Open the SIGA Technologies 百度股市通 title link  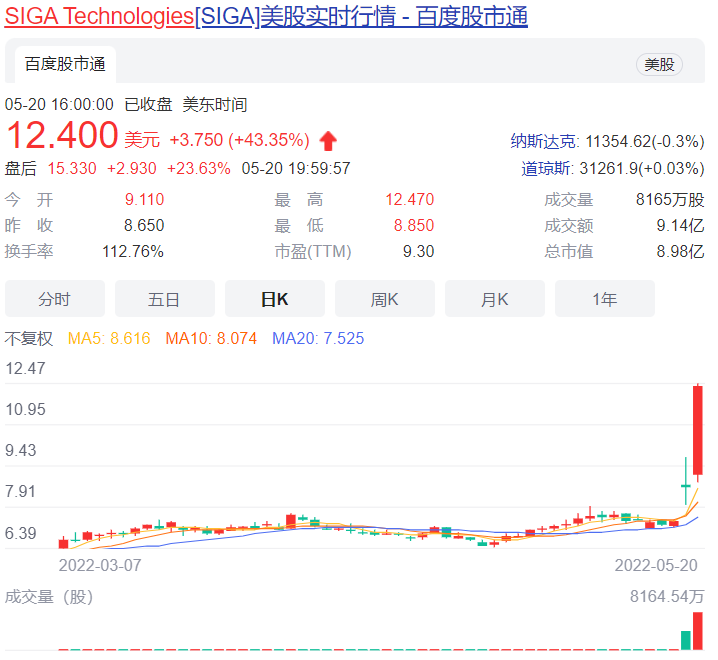coord(266,16)
